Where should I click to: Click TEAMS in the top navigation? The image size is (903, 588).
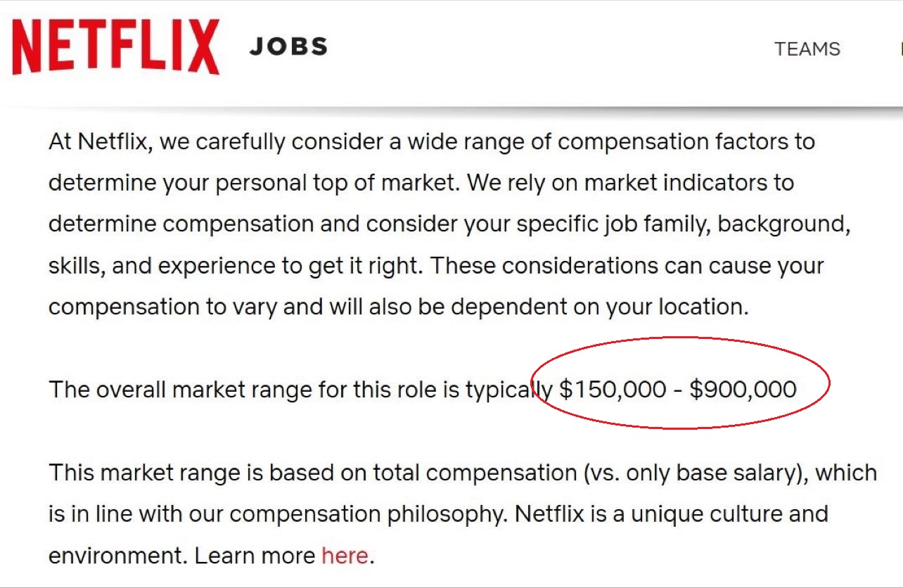807,49
